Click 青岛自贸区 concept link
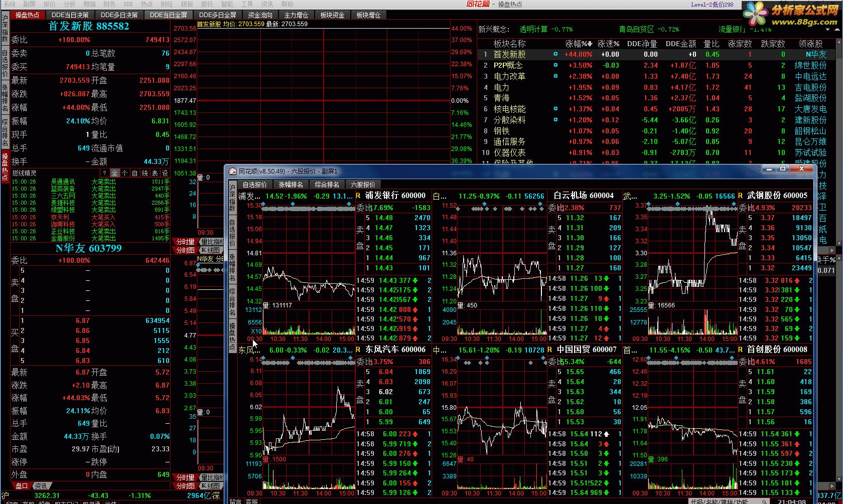The height and width of the screenshot is (504, 843). coord(636,29)
